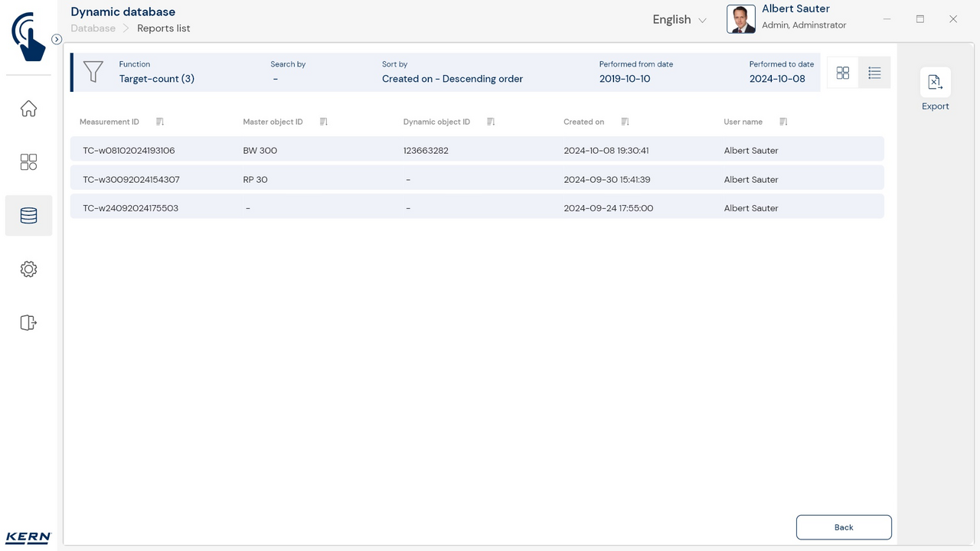Select the Database icon in sidebar
Image resolution: width=980 pixels, height=551 pixels.
(x=28, y=216)
